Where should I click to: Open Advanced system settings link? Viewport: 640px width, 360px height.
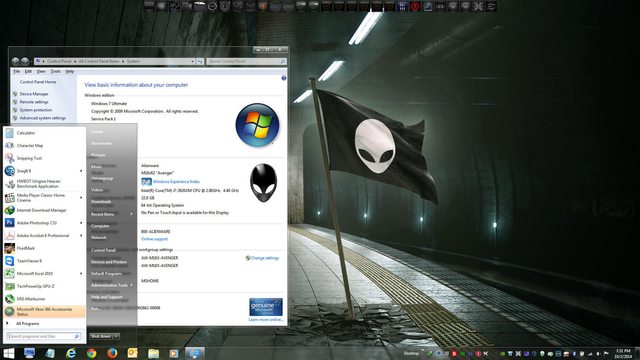(42, 118)
